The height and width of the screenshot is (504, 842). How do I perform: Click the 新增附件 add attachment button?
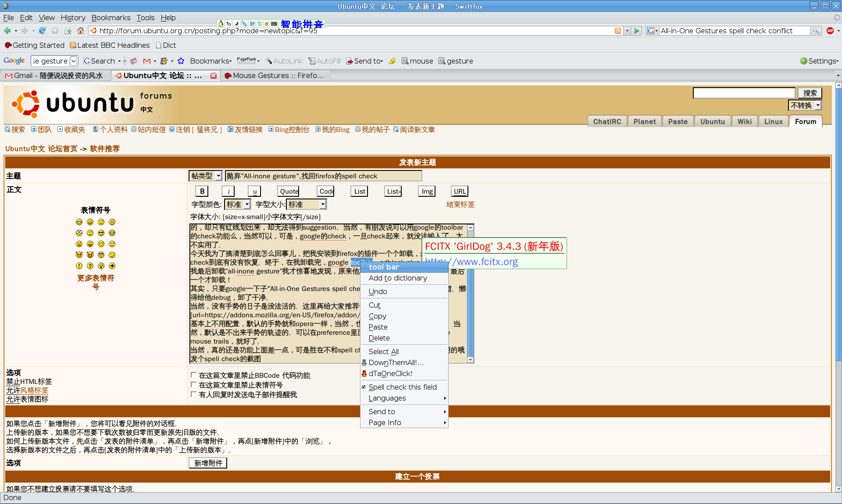click(208, 463)
